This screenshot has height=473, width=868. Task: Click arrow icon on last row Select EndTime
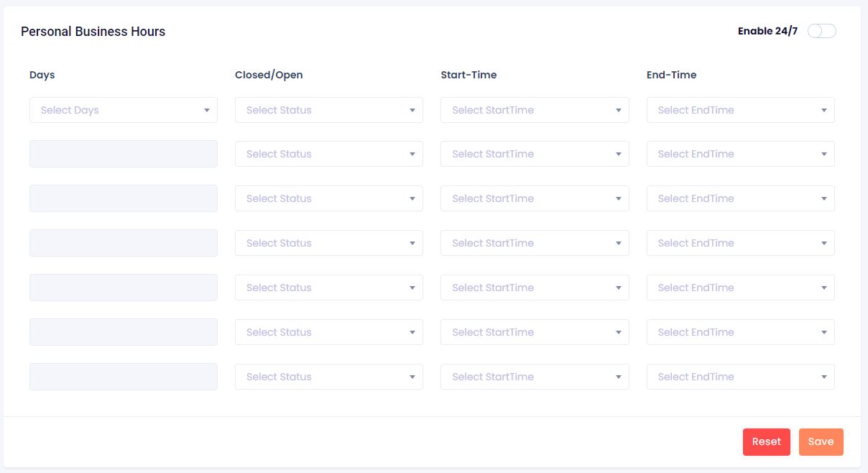click(x=823, y=377)
